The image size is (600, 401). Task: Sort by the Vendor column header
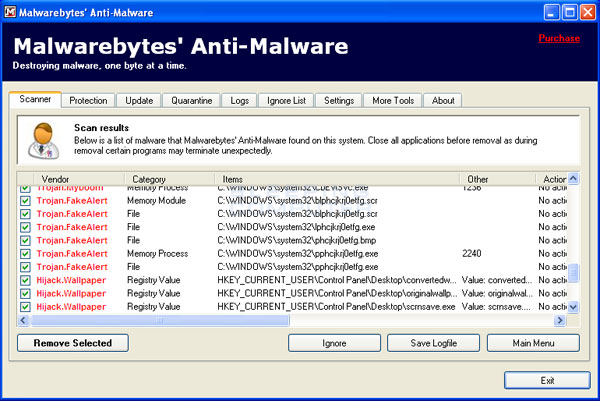pyautogui.click(x=79, y=179)
